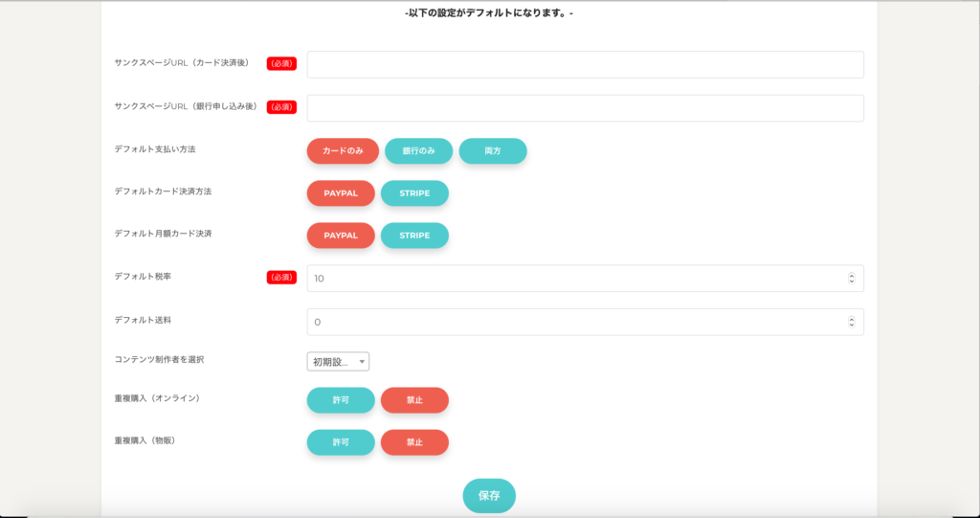Allow duplicate online purchases with 許可
This screenshot has width=980, height=518.
pyautogui.click(x=341, y=400)
